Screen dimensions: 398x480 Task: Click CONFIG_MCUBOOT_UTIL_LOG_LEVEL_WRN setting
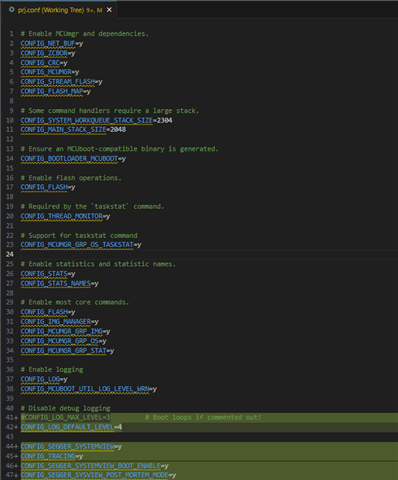point(85,389)
